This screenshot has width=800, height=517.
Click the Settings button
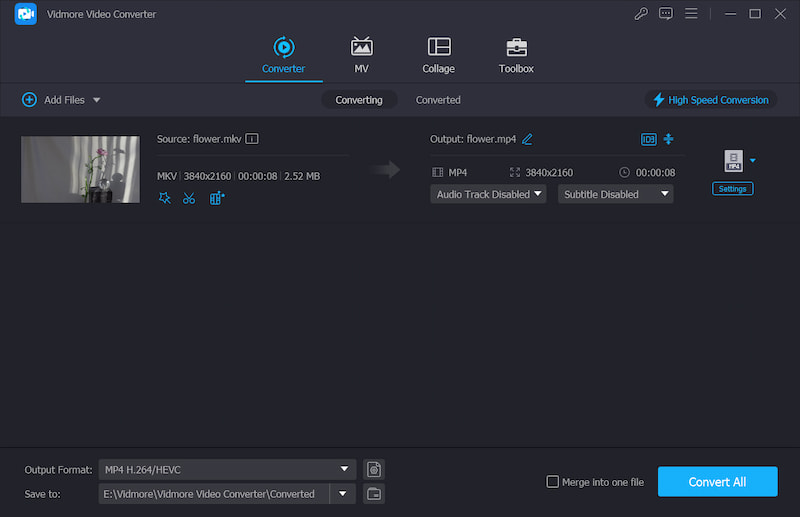point(732,188)
